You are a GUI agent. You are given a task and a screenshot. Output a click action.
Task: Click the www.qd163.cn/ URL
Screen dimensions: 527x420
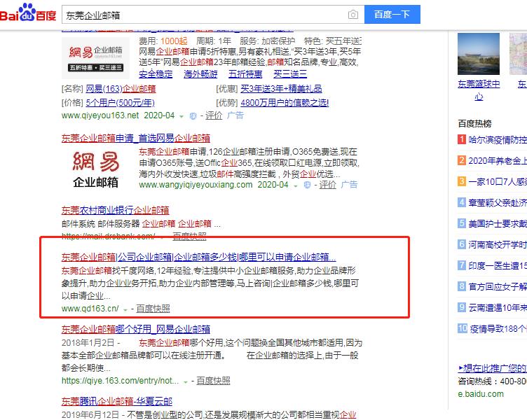pos(90,309)
